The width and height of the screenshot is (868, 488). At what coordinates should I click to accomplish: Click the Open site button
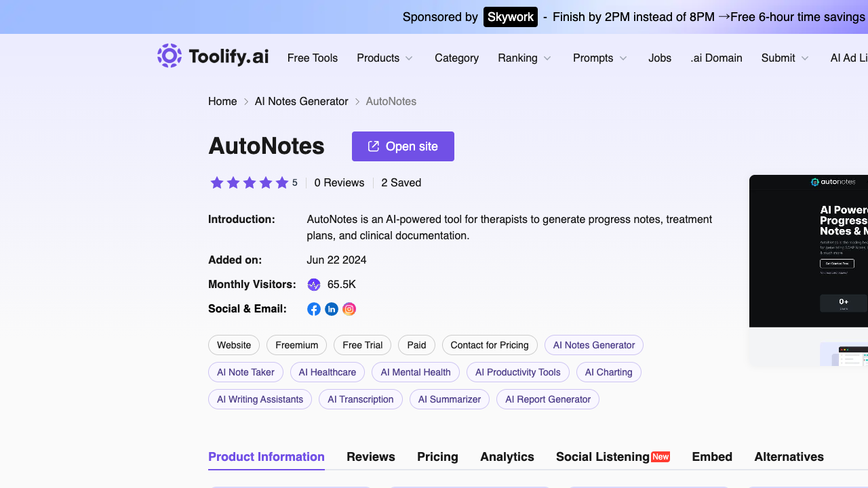click(x=403, y=146)
